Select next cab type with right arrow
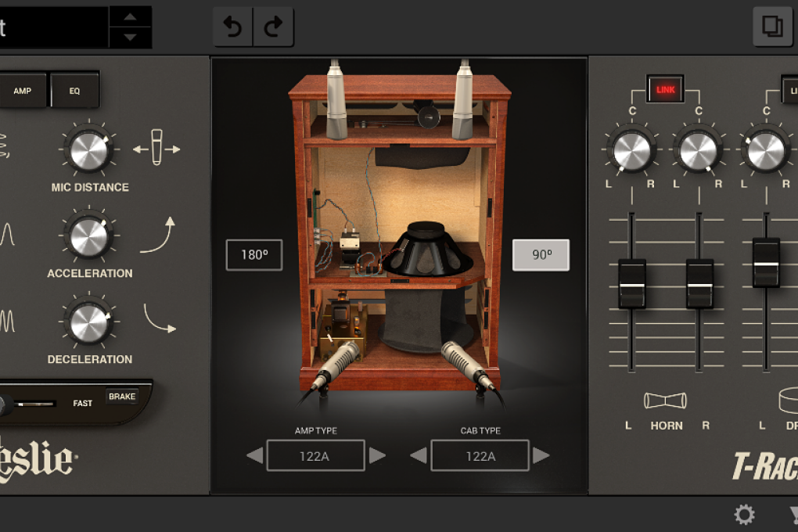This screenshot has width=798, height=532. (x=541, y=455)
